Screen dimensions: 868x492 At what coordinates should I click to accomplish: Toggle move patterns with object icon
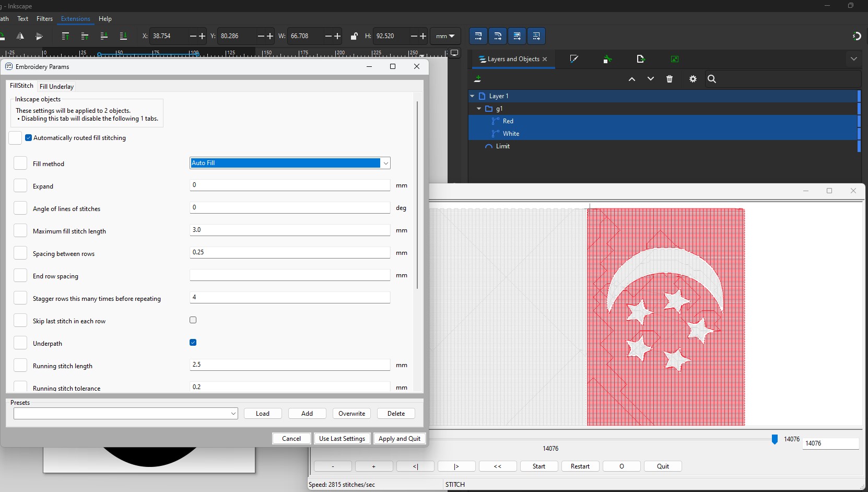(x=536, y=36)
